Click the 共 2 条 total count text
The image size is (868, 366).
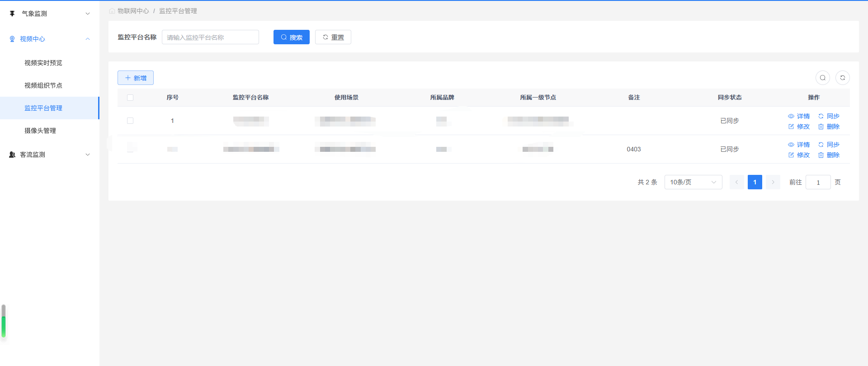pyautogui.click(x=647, y=182)
